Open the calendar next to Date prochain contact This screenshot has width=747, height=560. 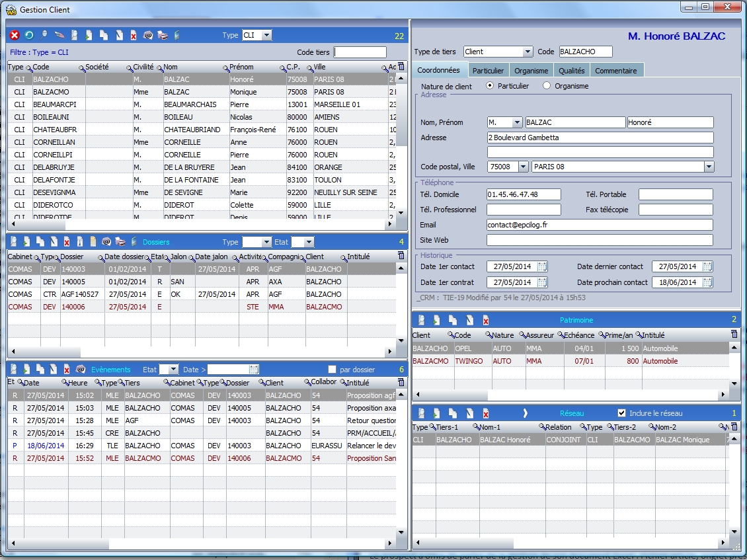tap(707, 282)
